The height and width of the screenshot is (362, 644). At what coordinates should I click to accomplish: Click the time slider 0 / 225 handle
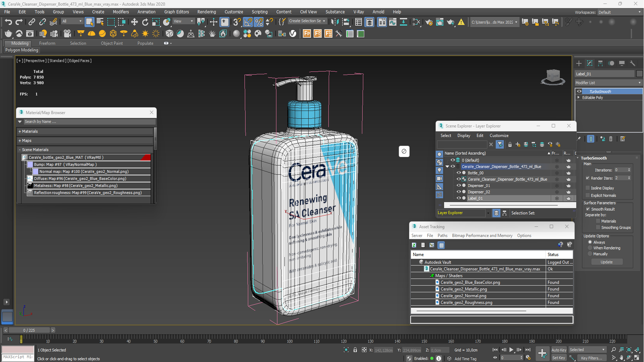pos(29,330)
